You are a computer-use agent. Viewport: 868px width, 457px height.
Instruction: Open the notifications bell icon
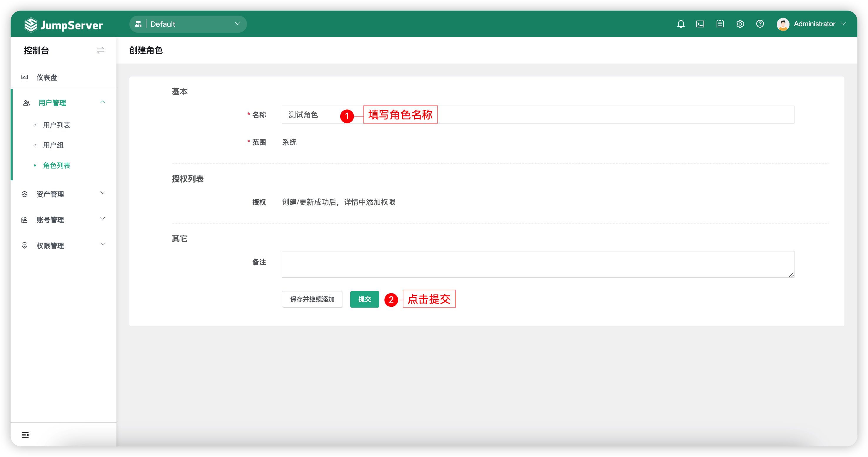(681, 24)
